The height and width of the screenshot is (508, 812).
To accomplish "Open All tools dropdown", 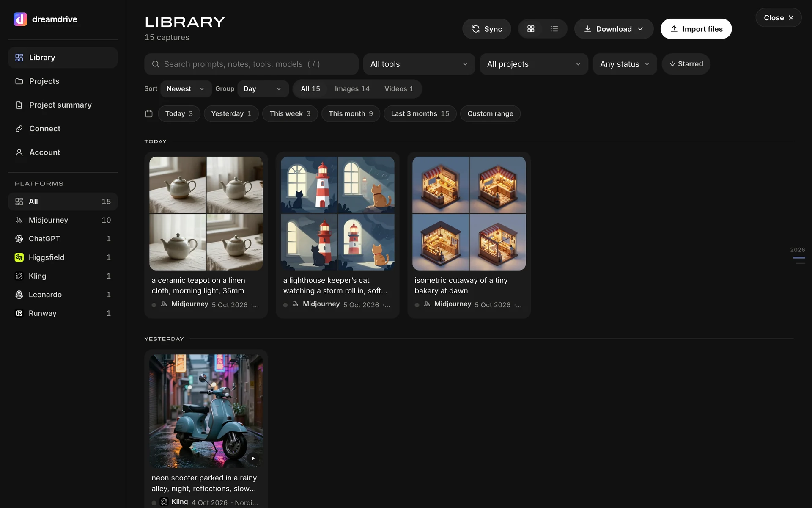I will pos(419,64).
